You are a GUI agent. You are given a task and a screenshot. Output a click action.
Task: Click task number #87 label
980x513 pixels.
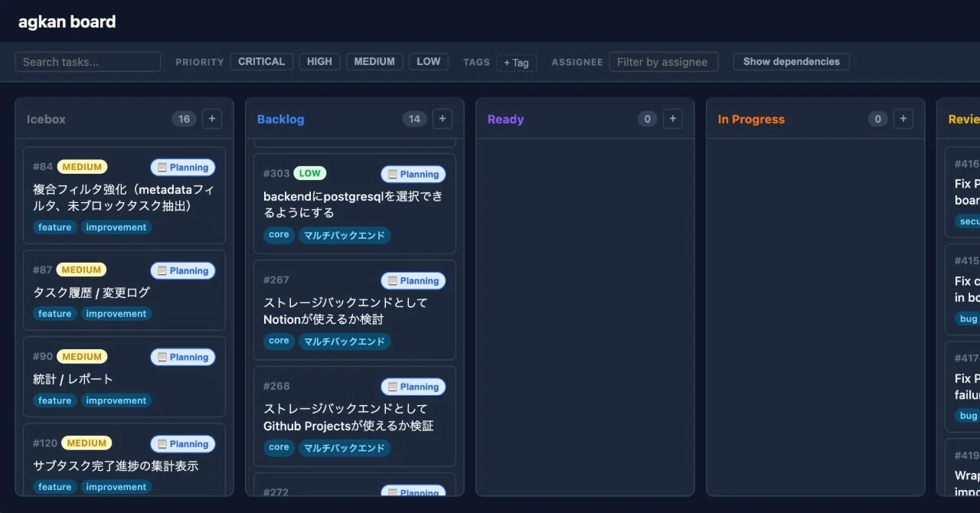[x=43, y=270]
